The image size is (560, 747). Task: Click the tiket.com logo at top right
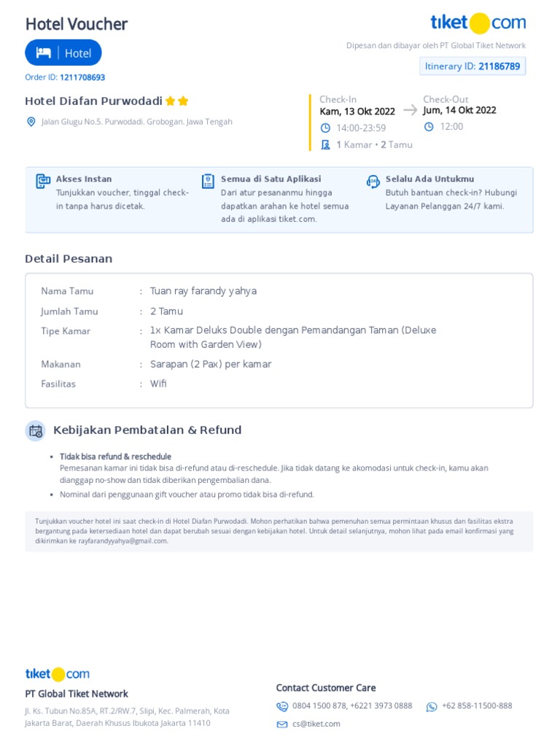[478, 23]
